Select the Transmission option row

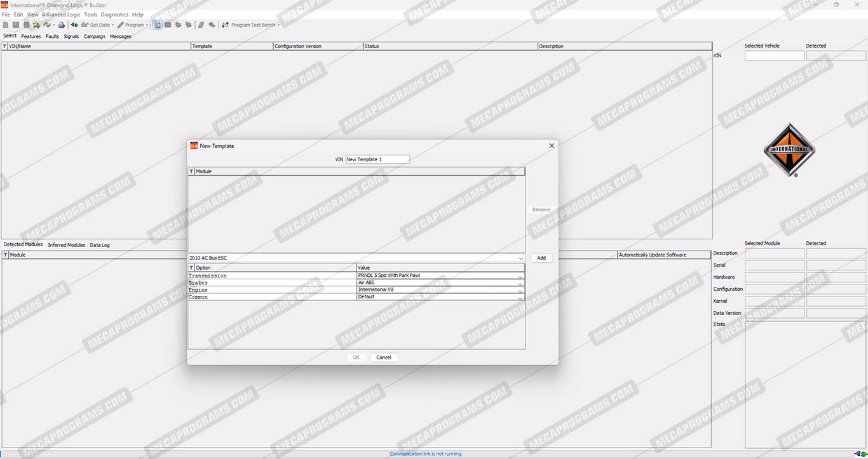[356, 276]
